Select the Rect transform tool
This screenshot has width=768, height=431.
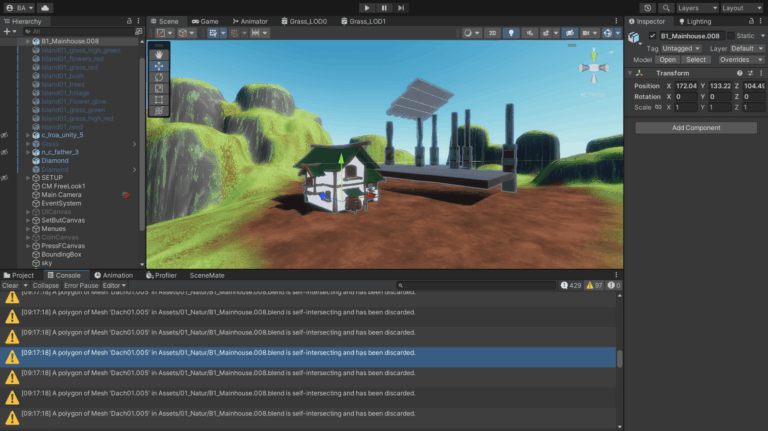(x=160, y=100)
